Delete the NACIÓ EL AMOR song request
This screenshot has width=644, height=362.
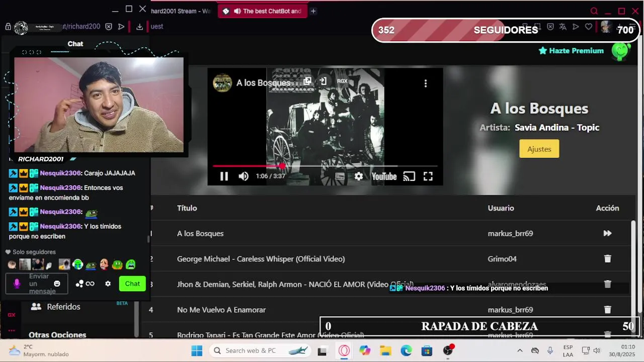(x=607, y=284)
